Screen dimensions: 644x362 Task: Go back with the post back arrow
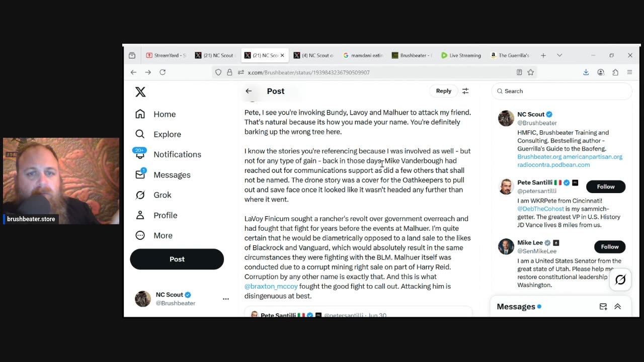pyautogui.click(x=249, y=91)
